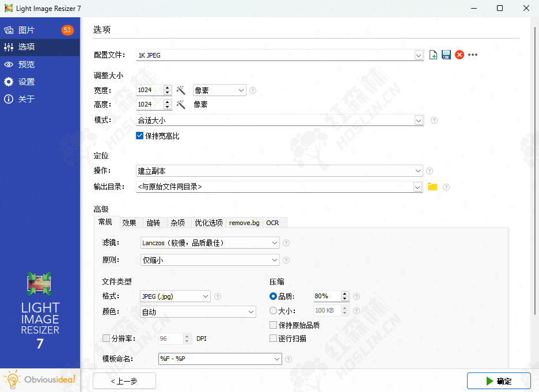Open help for the JPEG format
The width and height of the screenshot is (539, 392).
tap(218, 296)
